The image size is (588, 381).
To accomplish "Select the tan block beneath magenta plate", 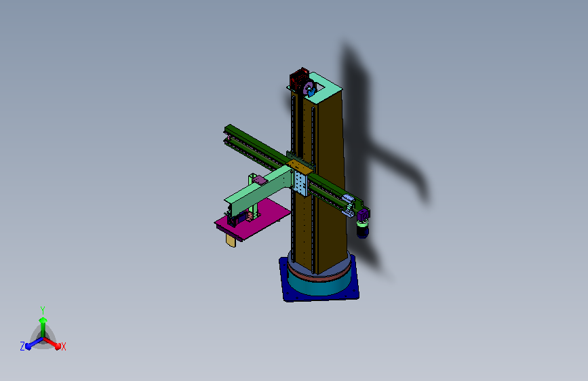I will point(231,240).
